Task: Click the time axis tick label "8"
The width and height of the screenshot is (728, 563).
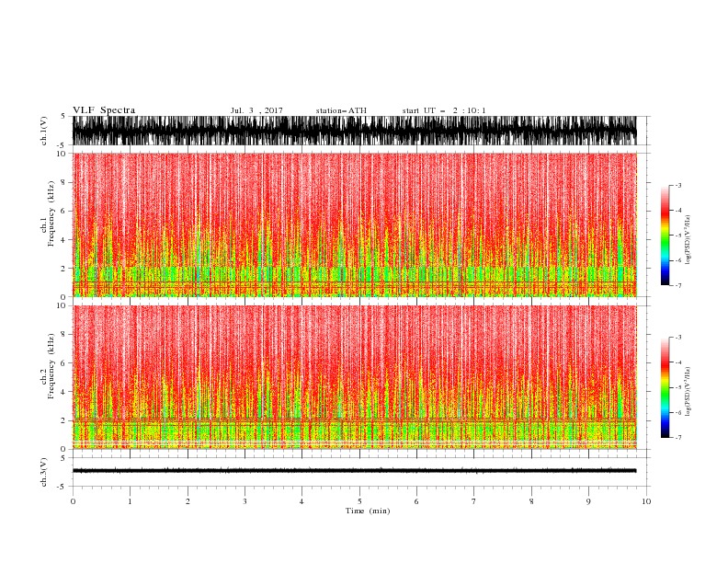Action: [531, 501]
